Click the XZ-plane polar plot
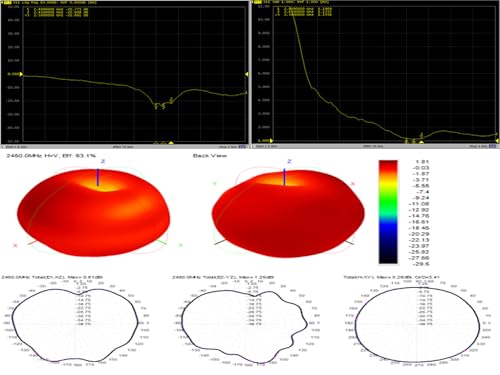The height and width of the screenshot is (375, 500). [75, 325]
